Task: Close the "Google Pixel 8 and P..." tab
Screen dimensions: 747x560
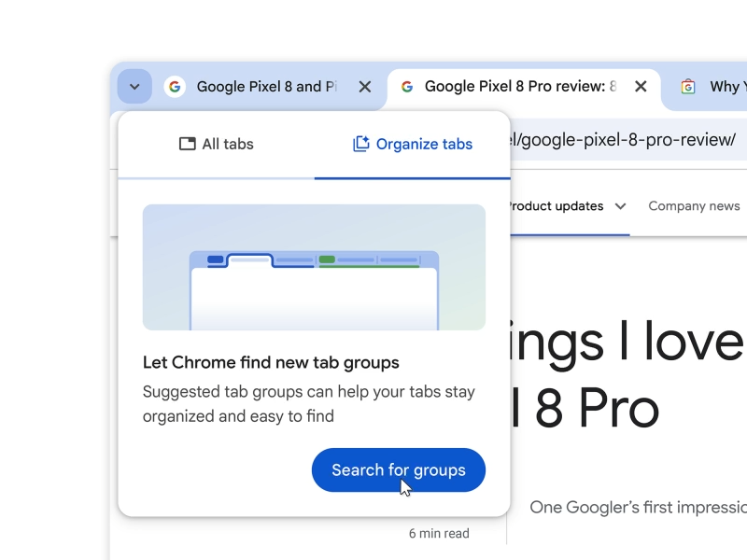Action: coord(364,86)
